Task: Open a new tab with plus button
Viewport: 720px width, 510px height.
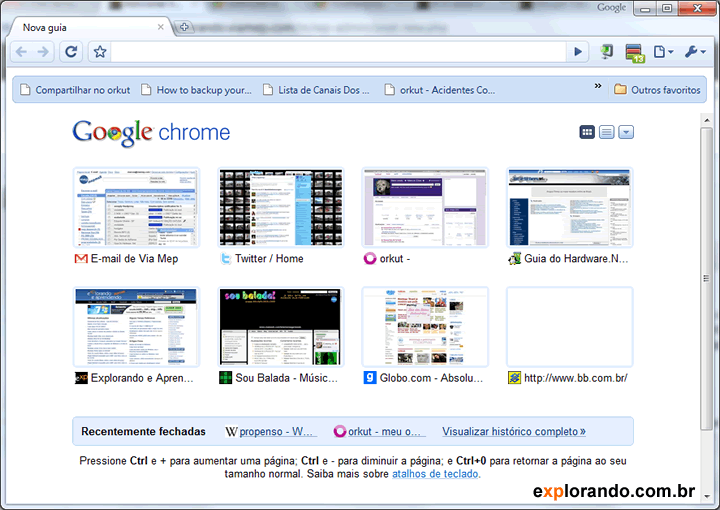Action: coord(184,27)
